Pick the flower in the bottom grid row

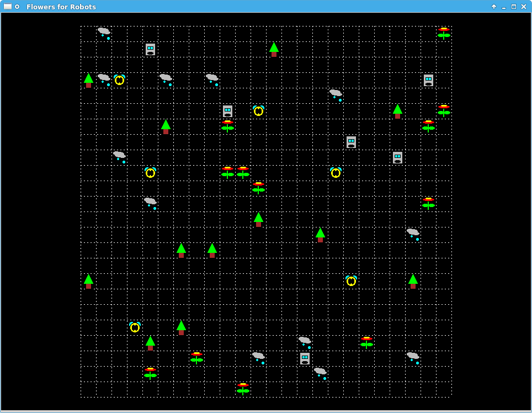point(243,389)
